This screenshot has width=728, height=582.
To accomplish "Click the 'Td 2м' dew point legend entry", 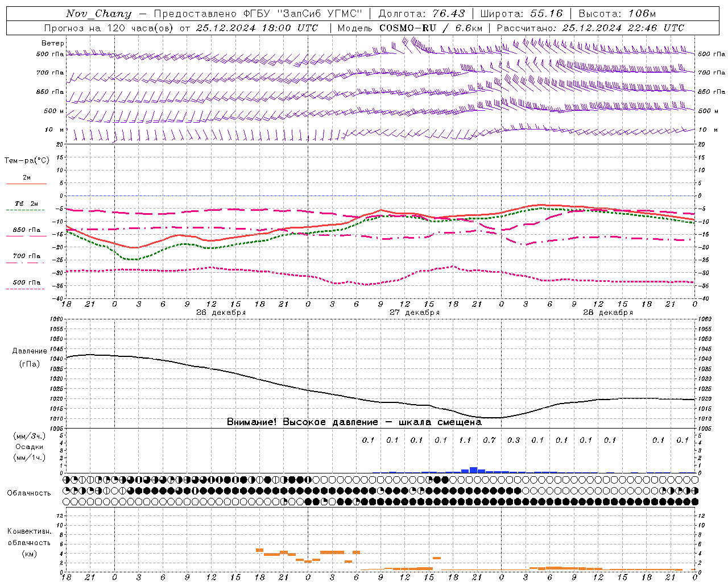I will [x=27, y=203].
